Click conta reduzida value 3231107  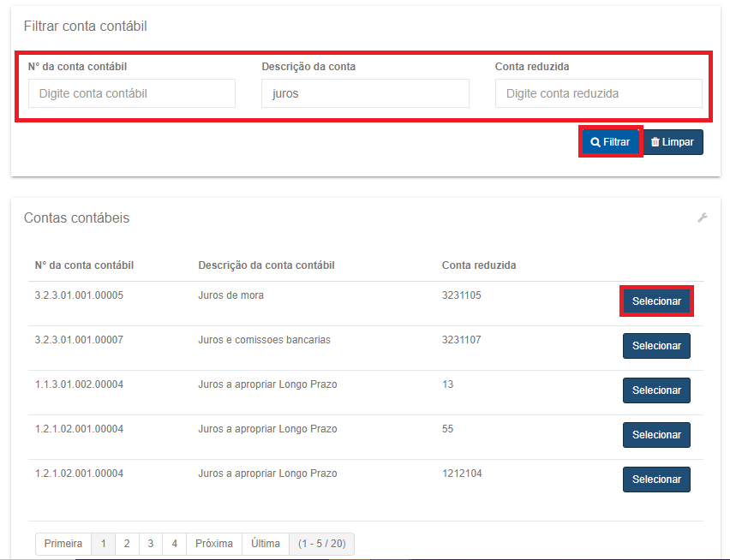[461, 340]
